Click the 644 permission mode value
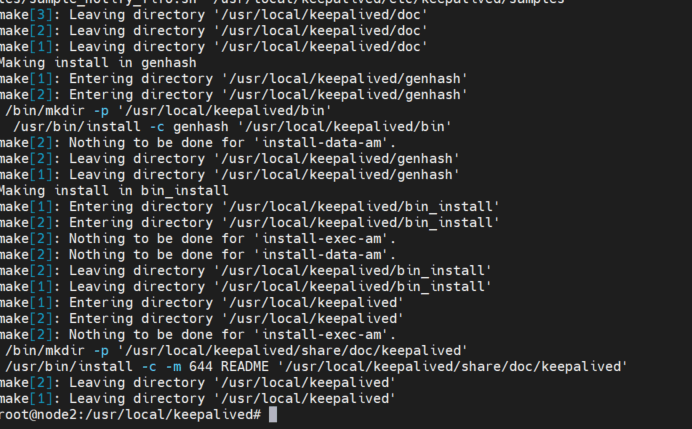Image resolution: width=692 pixels, height=429 pixels. (x=201, y=366)
